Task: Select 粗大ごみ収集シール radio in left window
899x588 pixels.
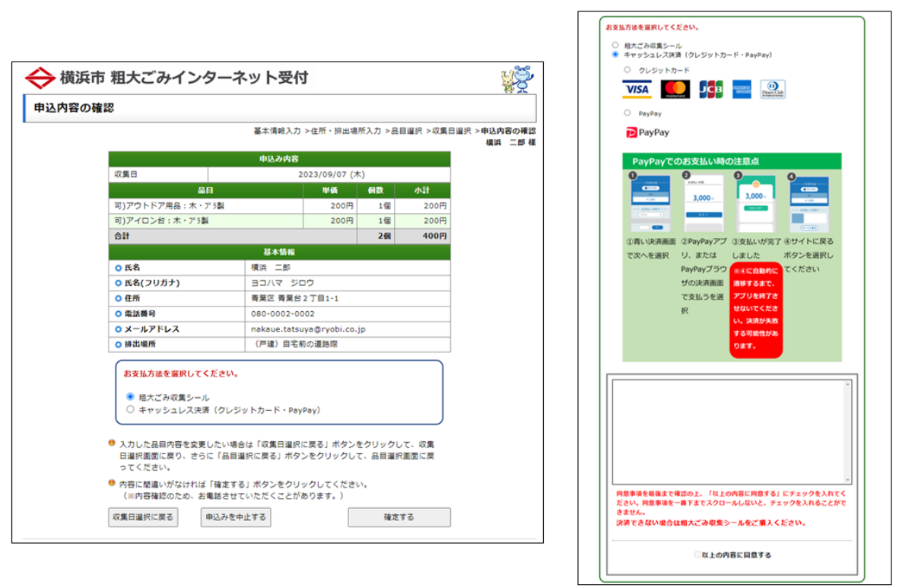Action: pos(130,396)
